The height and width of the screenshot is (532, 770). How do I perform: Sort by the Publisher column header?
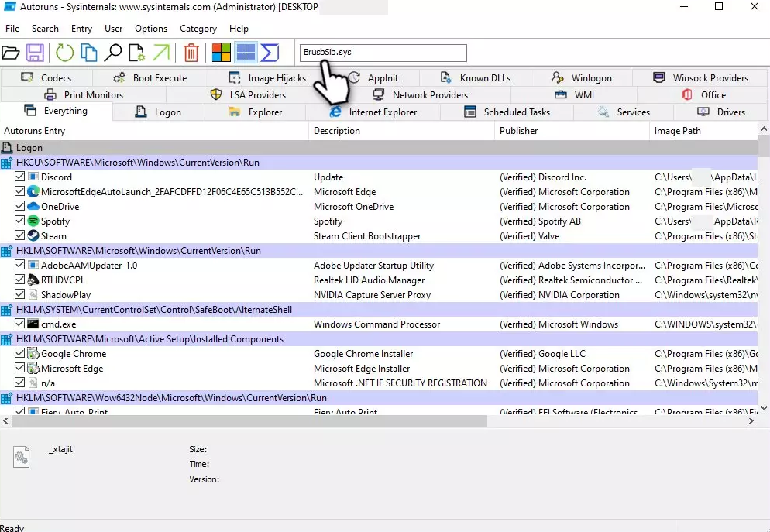pos(519,131)
